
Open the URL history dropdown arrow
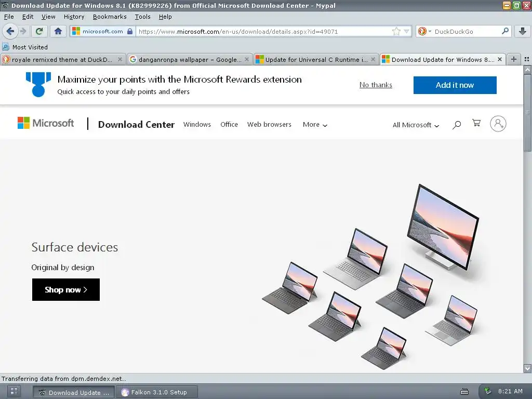click(406, 31)
